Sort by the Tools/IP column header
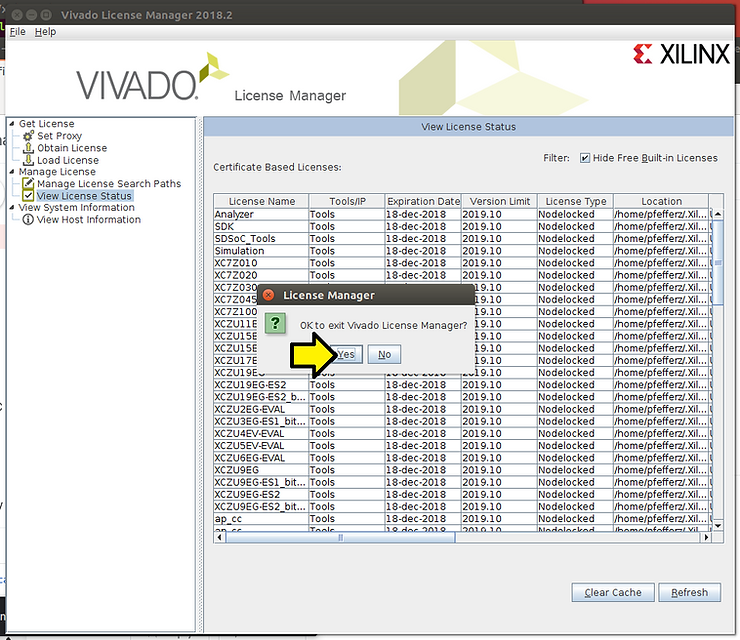This screenshot has height=640, width=740. pos(347,201)
